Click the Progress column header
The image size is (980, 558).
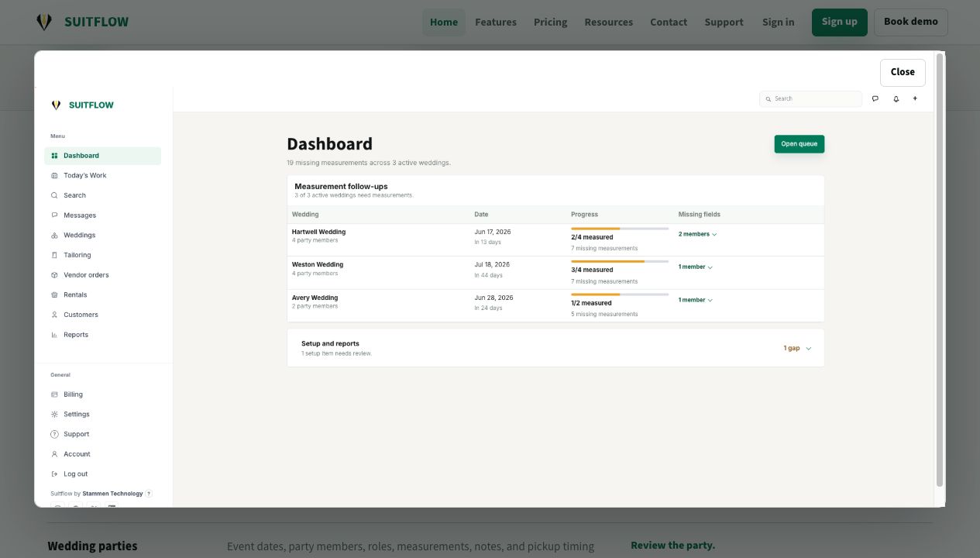584,215
